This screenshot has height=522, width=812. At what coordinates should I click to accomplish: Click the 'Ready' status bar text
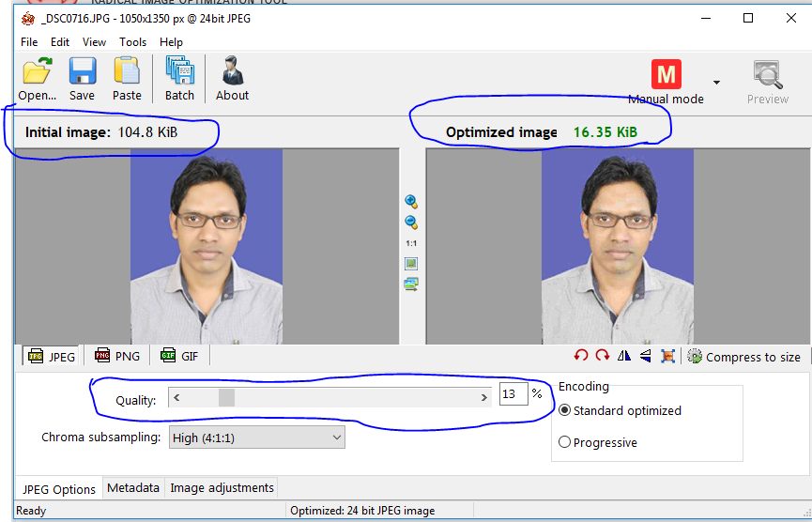click(31, 511)
